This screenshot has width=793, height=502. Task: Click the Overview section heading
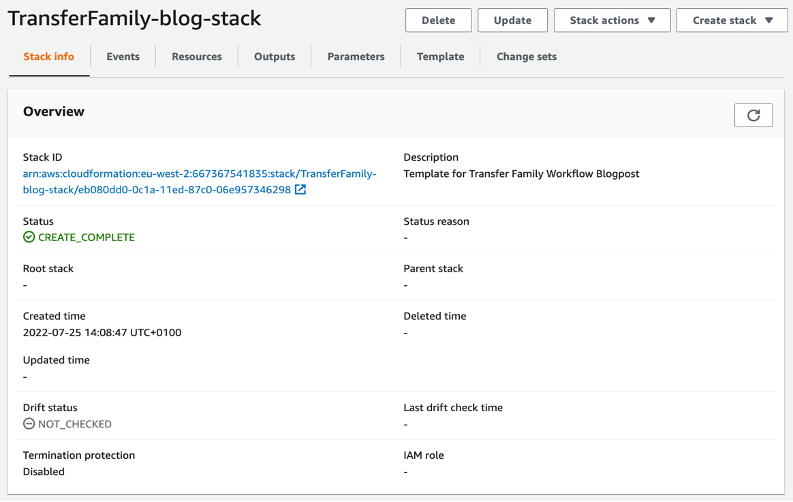[54, 111]
